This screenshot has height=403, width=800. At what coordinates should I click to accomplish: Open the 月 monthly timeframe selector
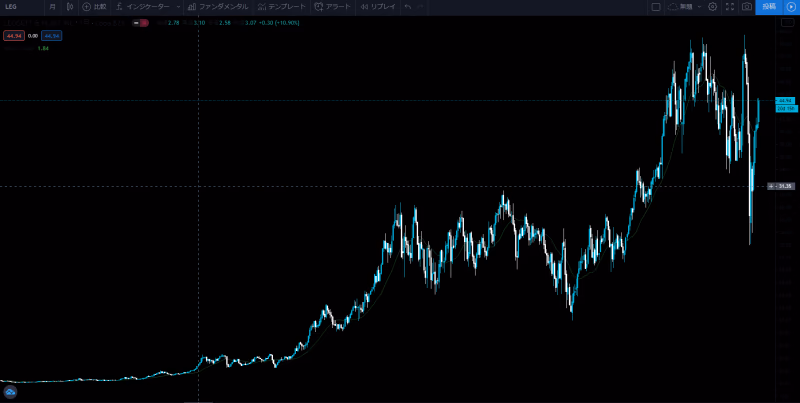(x=51, y=6)
